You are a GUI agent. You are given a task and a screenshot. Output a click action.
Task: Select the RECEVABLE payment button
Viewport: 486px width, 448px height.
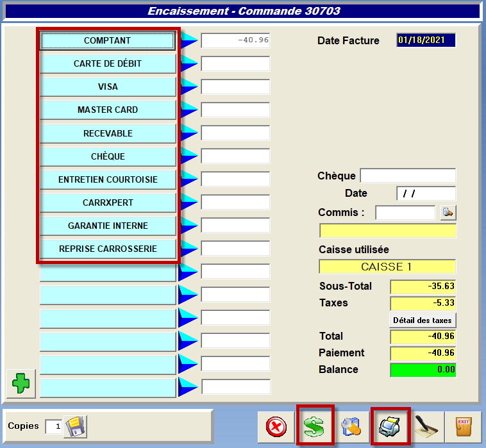(108, 133)
